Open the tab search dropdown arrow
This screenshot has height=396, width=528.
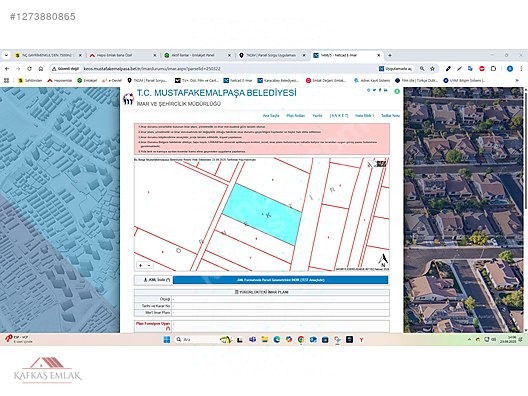coord(6,55)
